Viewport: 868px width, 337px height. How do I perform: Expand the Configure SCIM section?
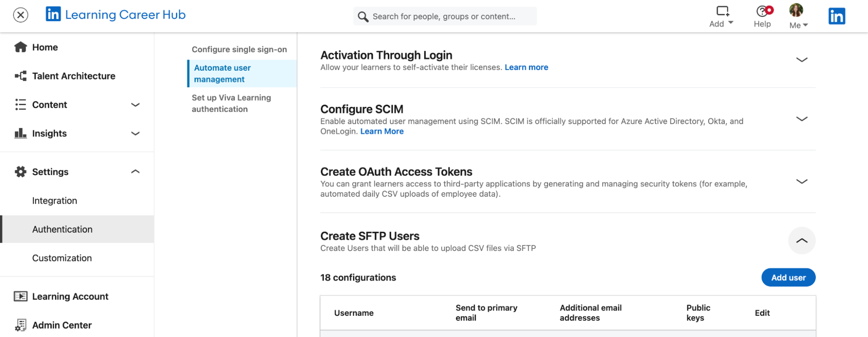tap(802, 119)
